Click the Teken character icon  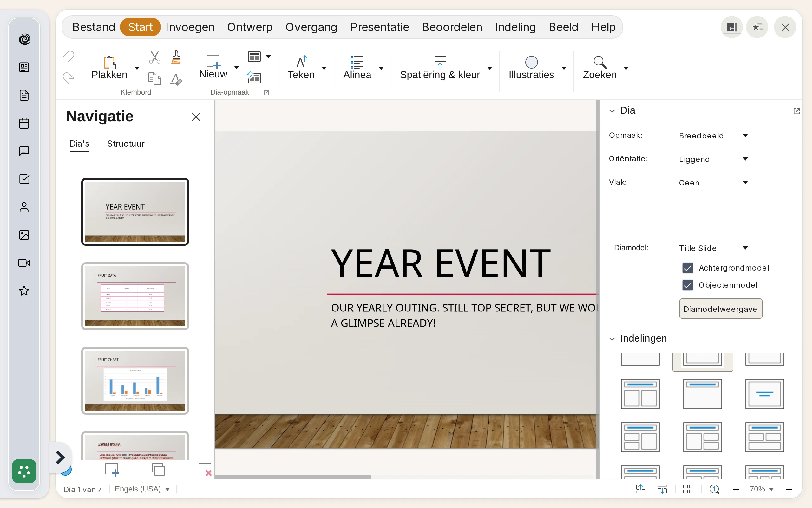301,62
